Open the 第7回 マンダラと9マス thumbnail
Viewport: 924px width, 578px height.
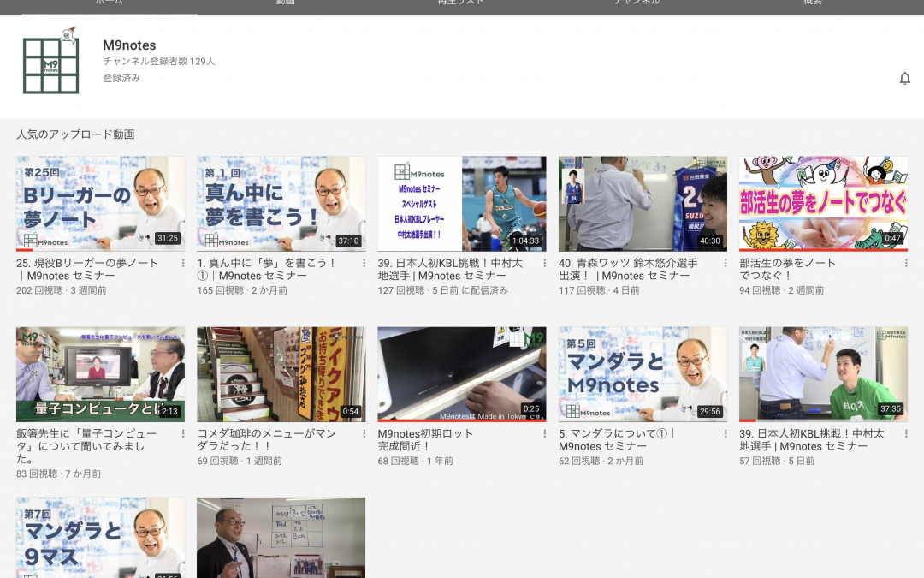pos(100,538)
